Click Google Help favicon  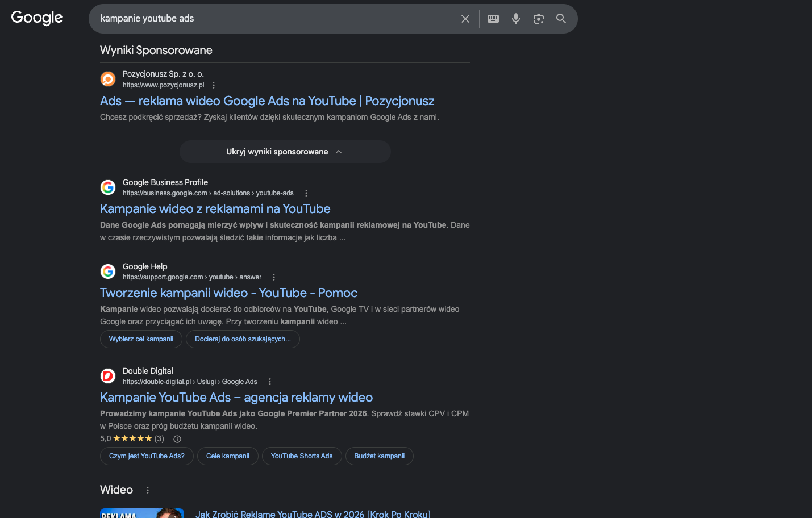(x=108, y=271)
